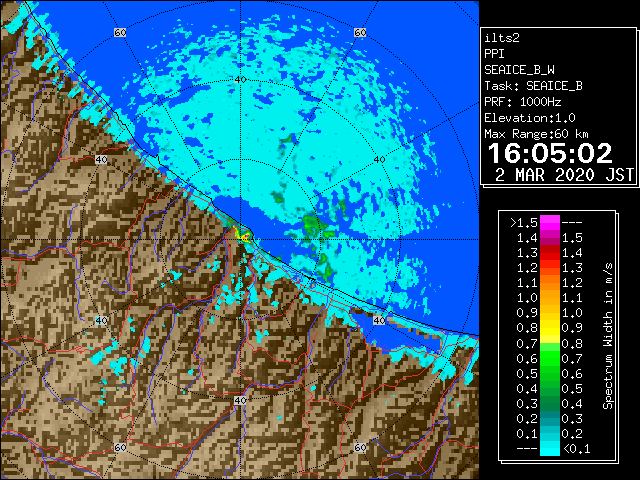
Task: Click the yellow-red echo at the radar site
Action: tap(243, 236)
